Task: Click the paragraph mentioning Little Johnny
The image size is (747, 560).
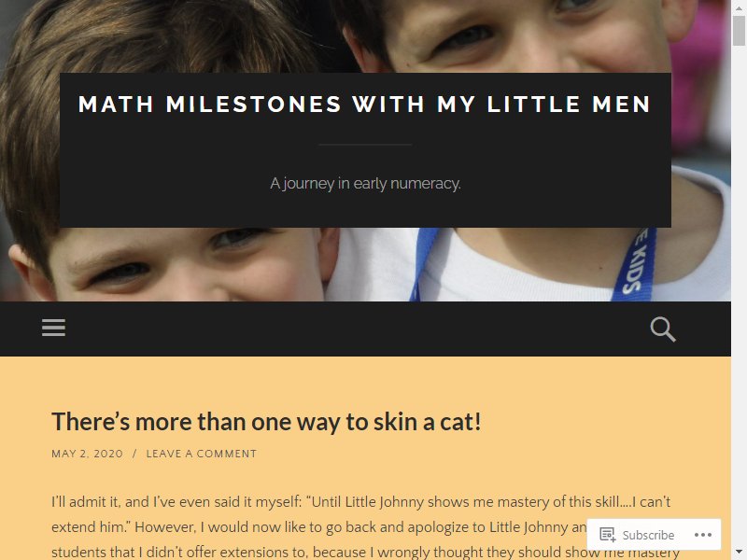Action: pos(365,527)
